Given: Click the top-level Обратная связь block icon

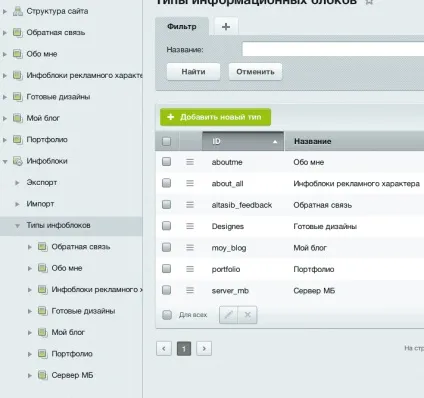Looking at the screenshot, I should tap(18, 32).
